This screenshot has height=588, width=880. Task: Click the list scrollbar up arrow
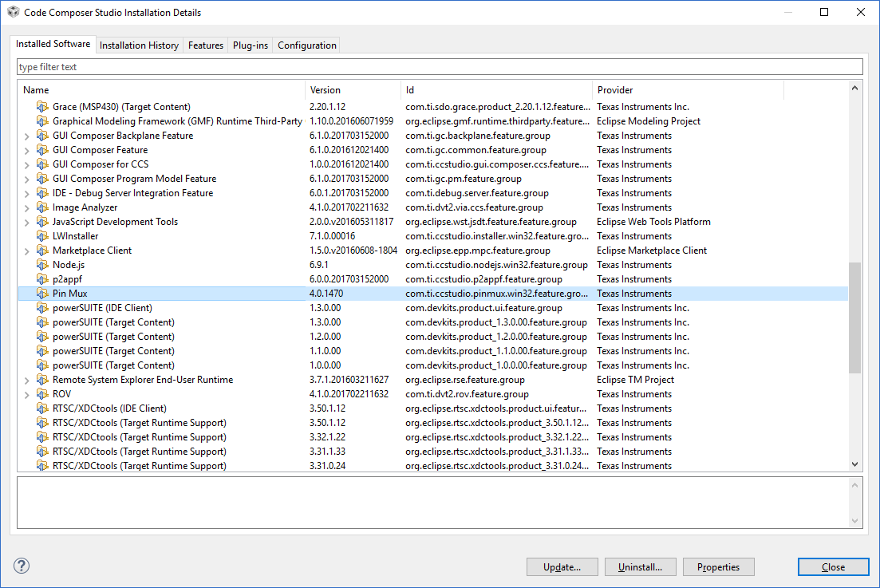point(854,88)
